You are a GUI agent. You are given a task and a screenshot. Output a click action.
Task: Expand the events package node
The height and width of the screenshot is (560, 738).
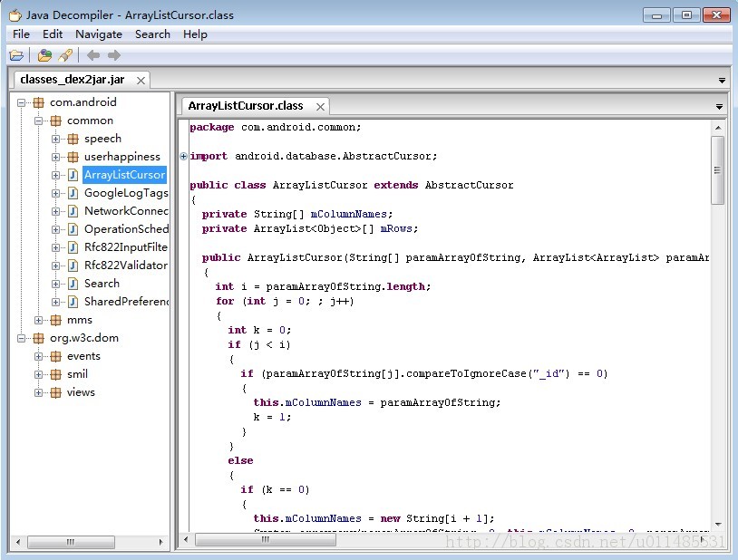[39, 356]
